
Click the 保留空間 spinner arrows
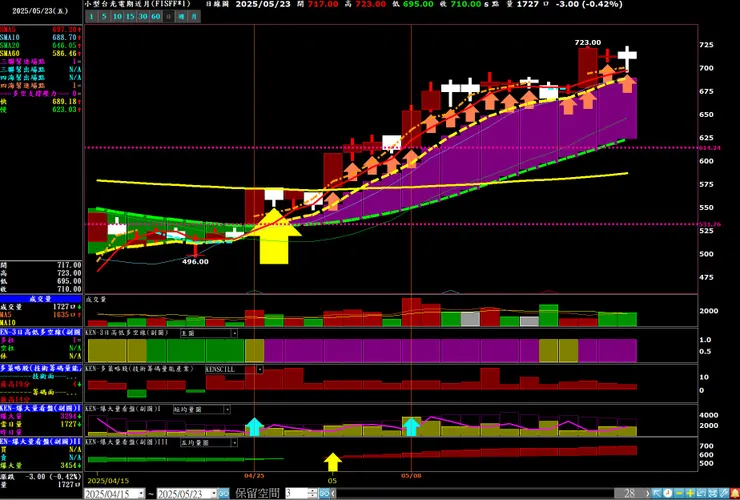pyautogui.click(x=312, y=493)
